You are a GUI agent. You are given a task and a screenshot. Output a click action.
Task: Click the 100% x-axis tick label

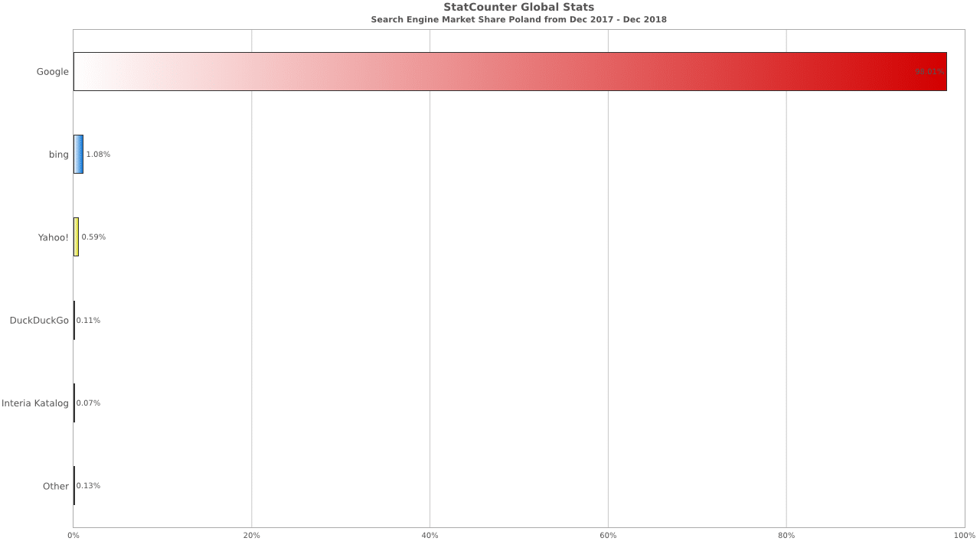click(965, 535)
